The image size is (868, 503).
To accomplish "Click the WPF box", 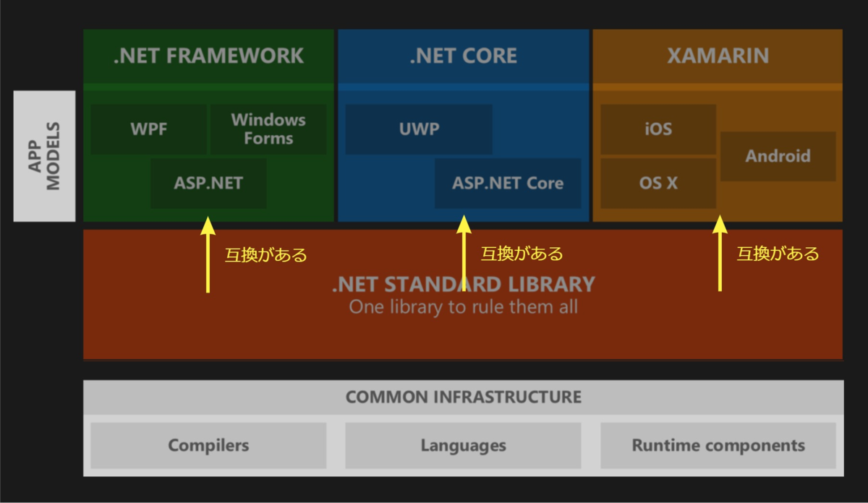I will point(149,129).
